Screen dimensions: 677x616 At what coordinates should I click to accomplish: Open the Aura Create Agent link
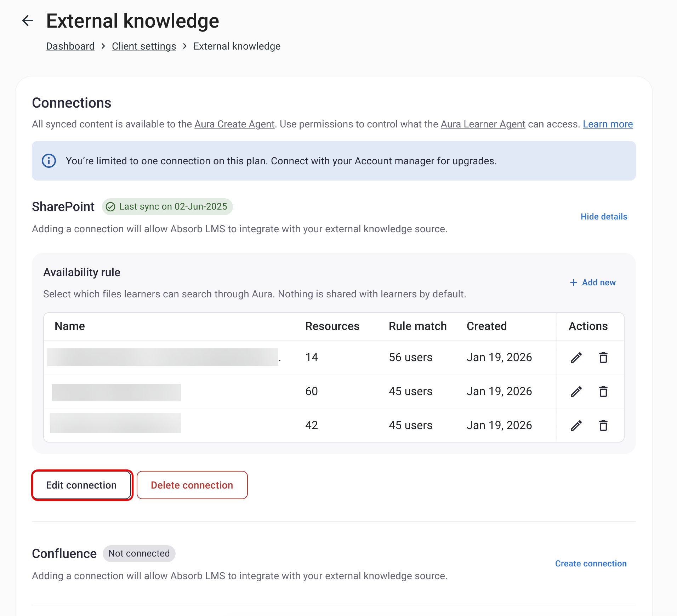234,124
